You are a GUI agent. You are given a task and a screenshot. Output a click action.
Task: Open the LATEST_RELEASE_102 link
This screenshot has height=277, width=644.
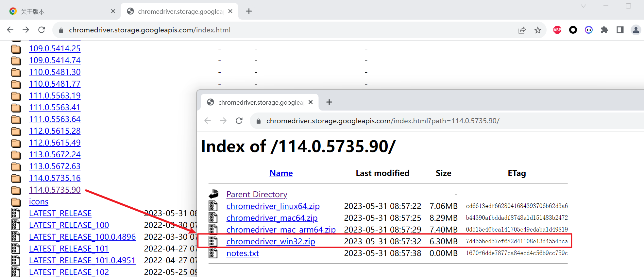[69, 272]
